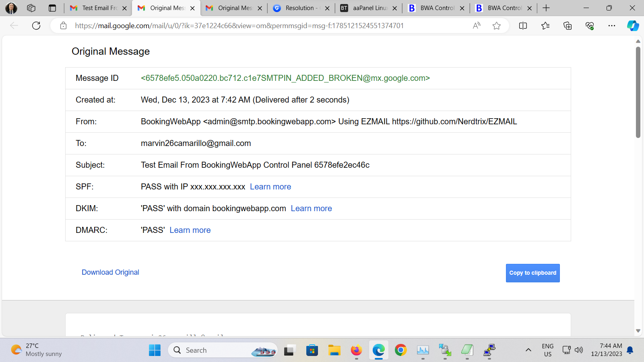Click the scrollbar down arrow
Screen dimensions: 644x362
click(x=638, y=331)
